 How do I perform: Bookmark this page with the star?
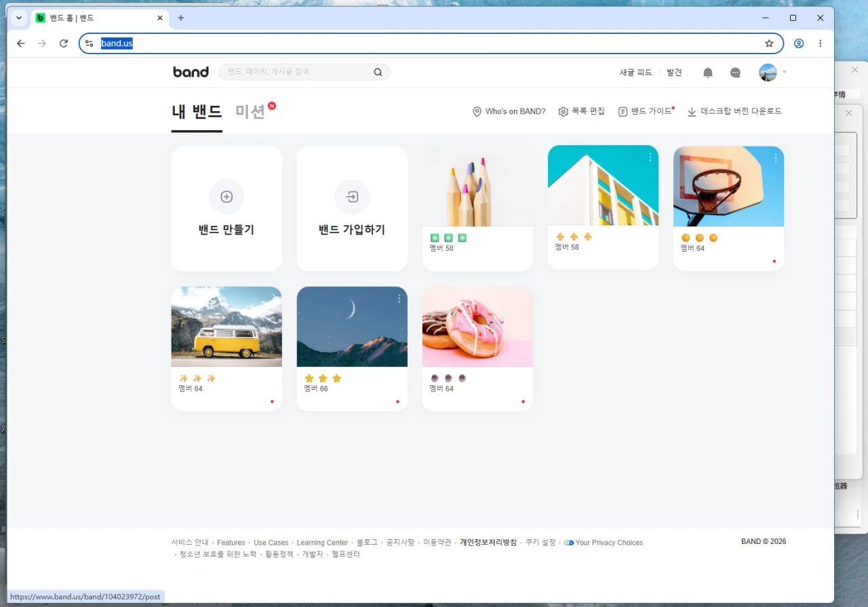[769, 43]
